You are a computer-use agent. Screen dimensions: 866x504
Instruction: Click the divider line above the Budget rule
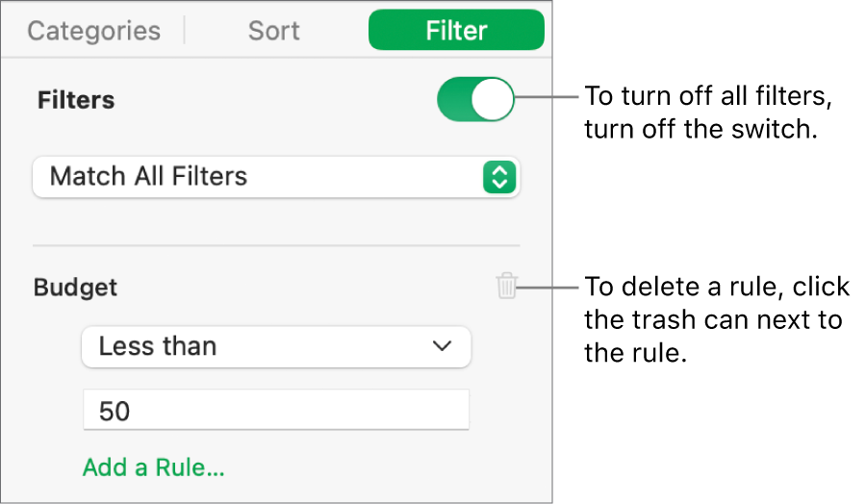[275, 245]
